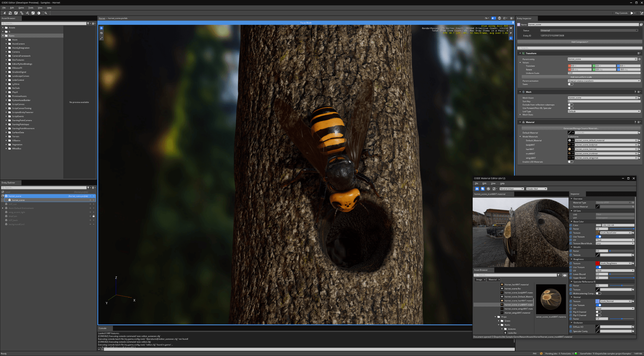Open the Neutral Urban lighting dropdown
The height and width of the screenshot is (356, 644).
coord(511,189)
